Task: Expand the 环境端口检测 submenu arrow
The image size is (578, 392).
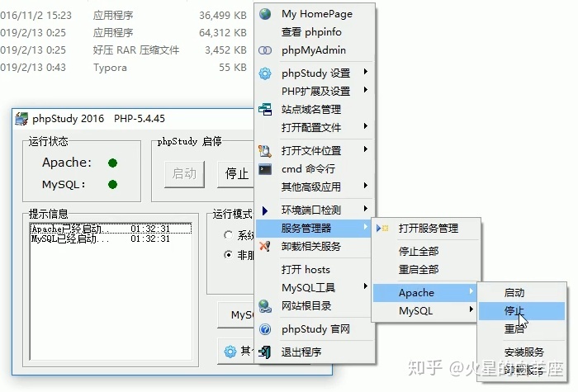Action: (365, 209)
